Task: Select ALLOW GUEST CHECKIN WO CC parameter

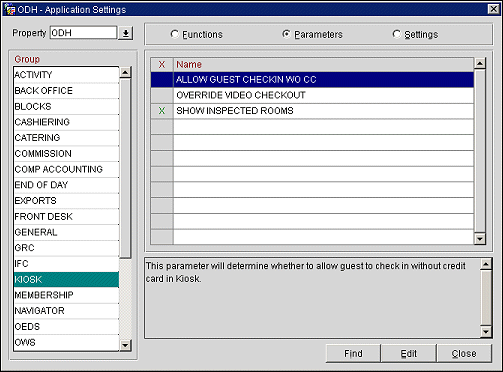Action: (323, 79)
